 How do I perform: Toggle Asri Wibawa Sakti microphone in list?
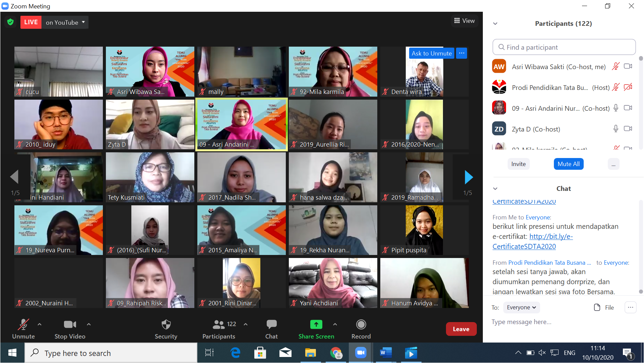[616, 66]
